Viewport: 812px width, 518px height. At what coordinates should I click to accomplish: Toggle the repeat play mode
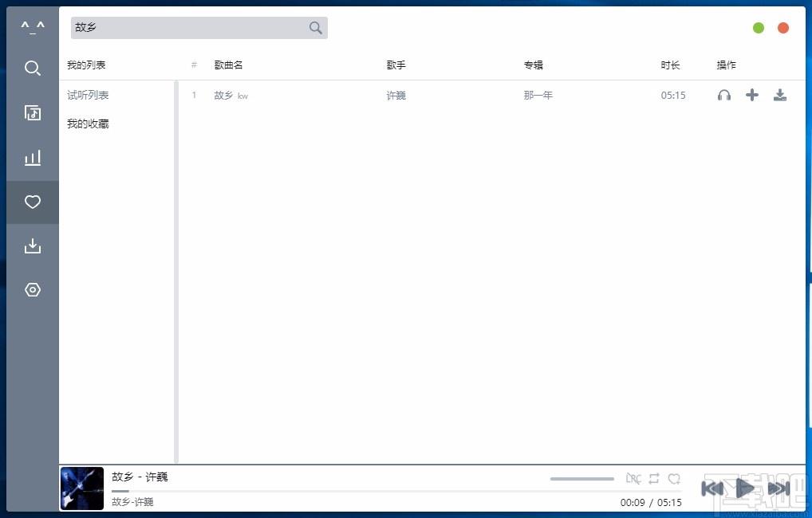tap(654, 479)
